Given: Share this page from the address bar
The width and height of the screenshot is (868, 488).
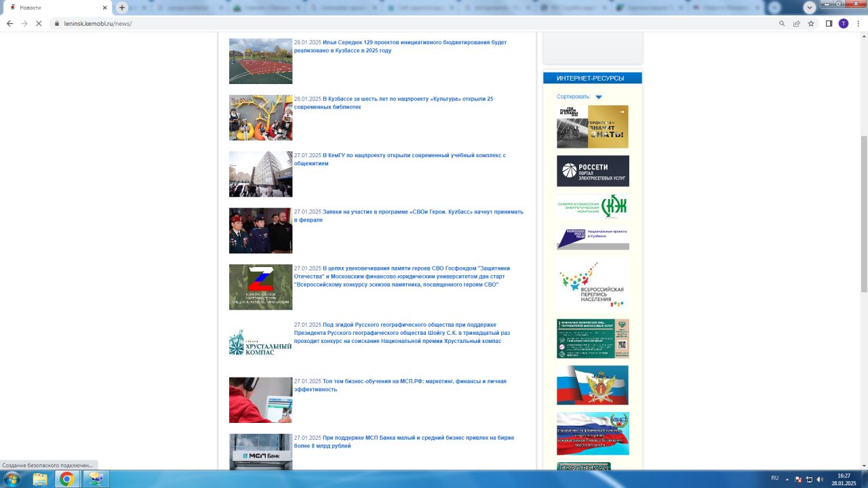Looking at the screenshot, I should (796, 23).
